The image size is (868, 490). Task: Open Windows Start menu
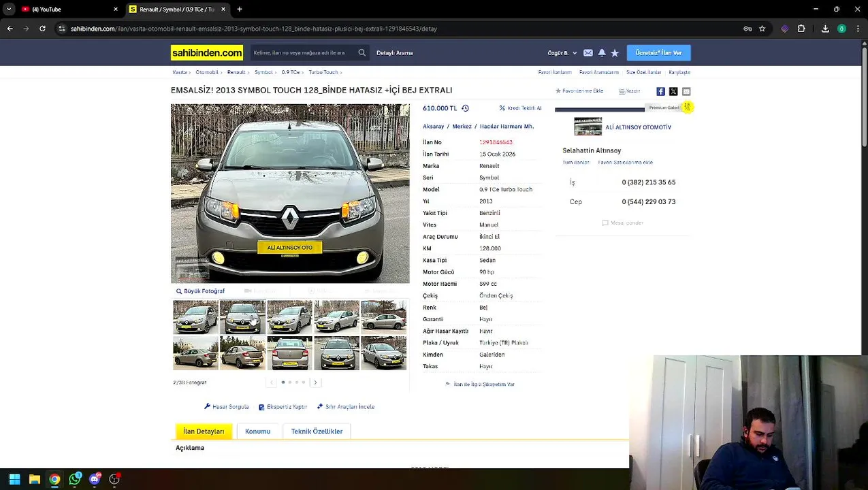[x=14, y=479]
